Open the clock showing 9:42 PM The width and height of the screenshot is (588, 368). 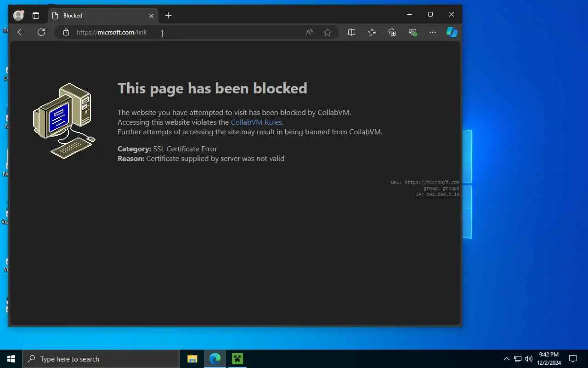(549, 359)
